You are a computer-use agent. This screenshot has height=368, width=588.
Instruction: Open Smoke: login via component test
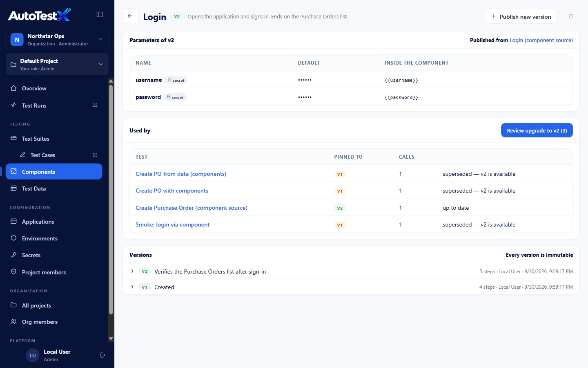click(x=172, y=224)
